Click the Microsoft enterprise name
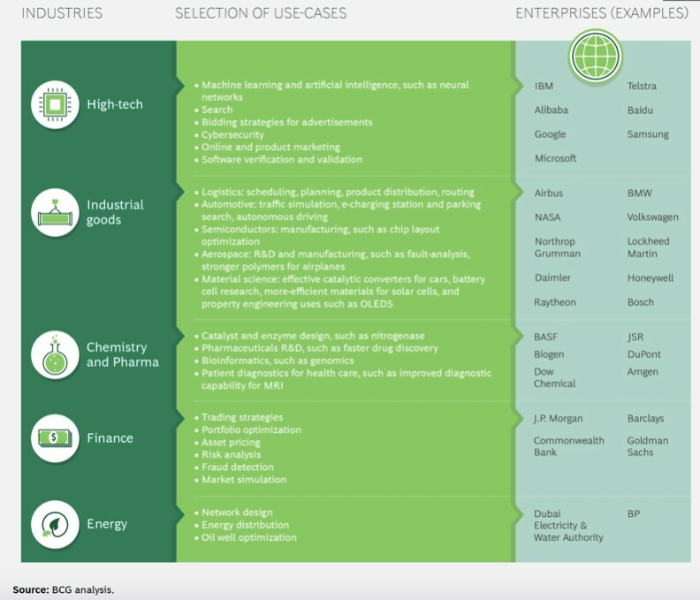The width and height of the screenshot is (700, 600). coord(555,158)
